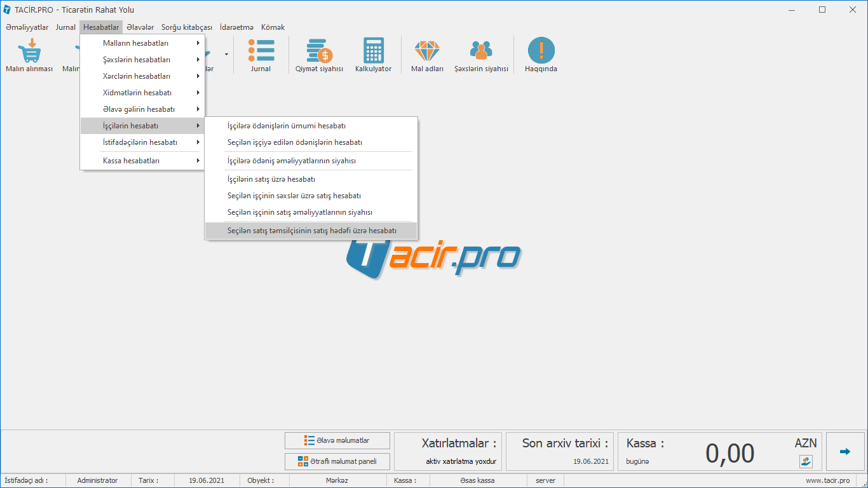Image resolution: width=868 pixels, height=488 pixels.
Task: Choose İşçilərə ödənişlərin ümumi hesabatı
Action: click(x=287, y=126)
